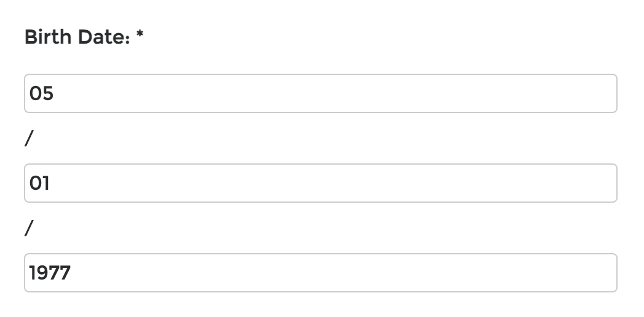Place cursor on the 01 text
Screen dimensions: 644x317
coord(39,183)
